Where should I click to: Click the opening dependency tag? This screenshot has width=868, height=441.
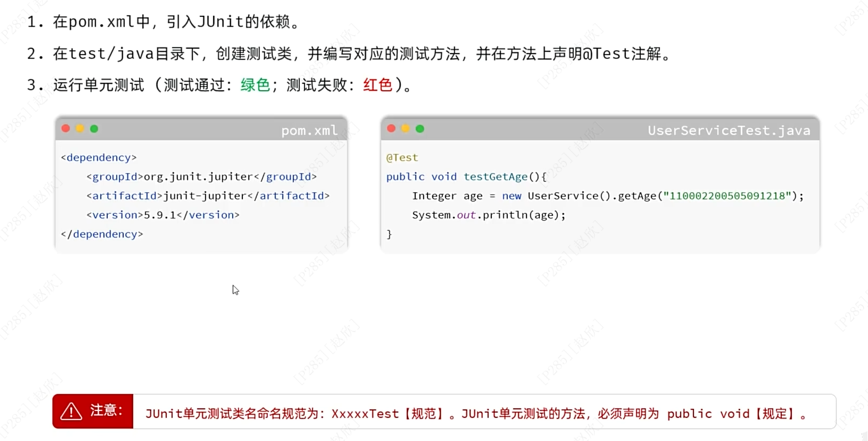pos(99,157)
